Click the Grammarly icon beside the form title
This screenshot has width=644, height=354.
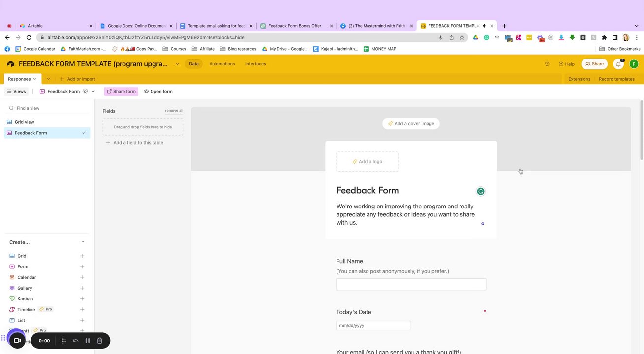click(x=481, y=191)
